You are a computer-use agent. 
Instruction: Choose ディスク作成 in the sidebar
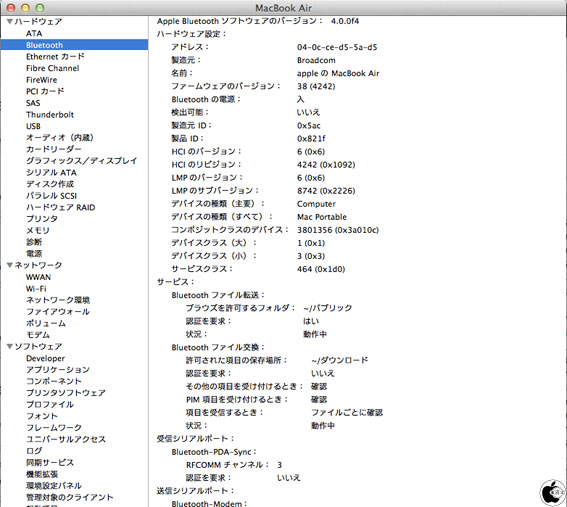[50, 184]
